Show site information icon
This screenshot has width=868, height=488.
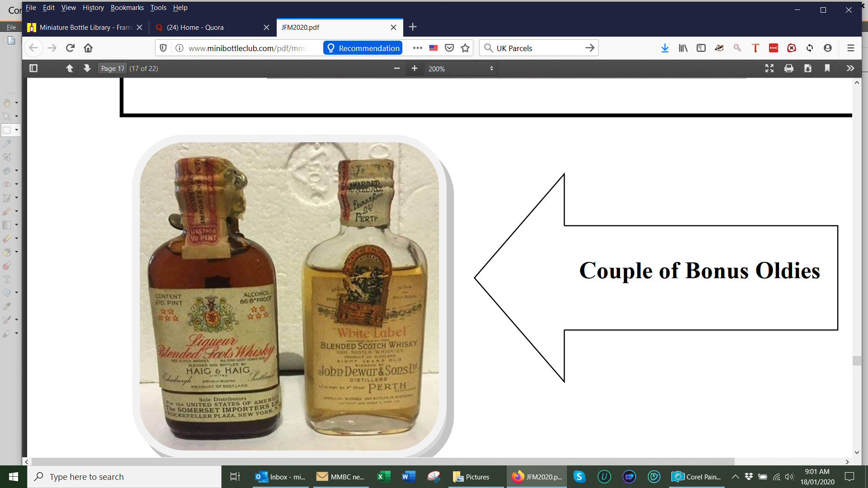pyautogui.click(x=179, y=48)
